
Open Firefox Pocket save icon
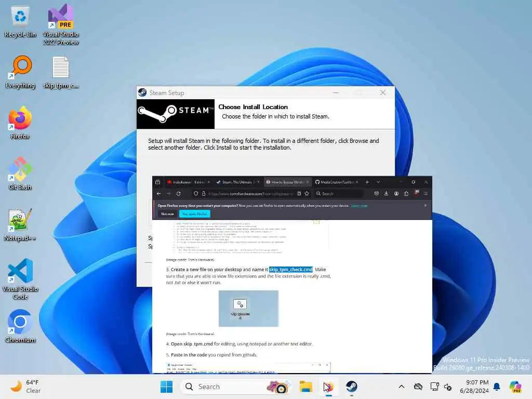[376, 193]
